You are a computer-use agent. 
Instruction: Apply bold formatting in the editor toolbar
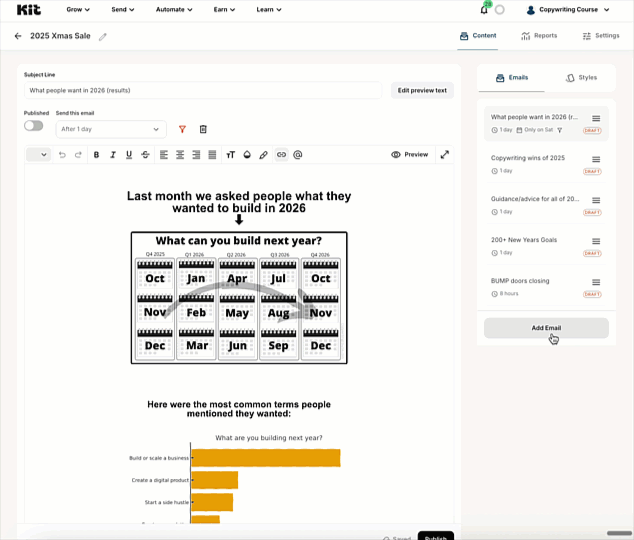pyautogui.click(x=96, y=155)
